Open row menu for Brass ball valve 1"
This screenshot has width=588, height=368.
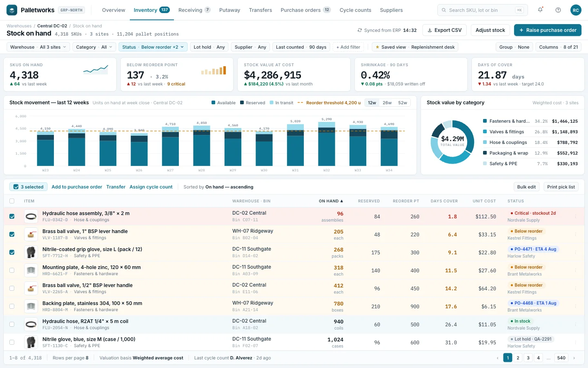(x=576, y=235)
